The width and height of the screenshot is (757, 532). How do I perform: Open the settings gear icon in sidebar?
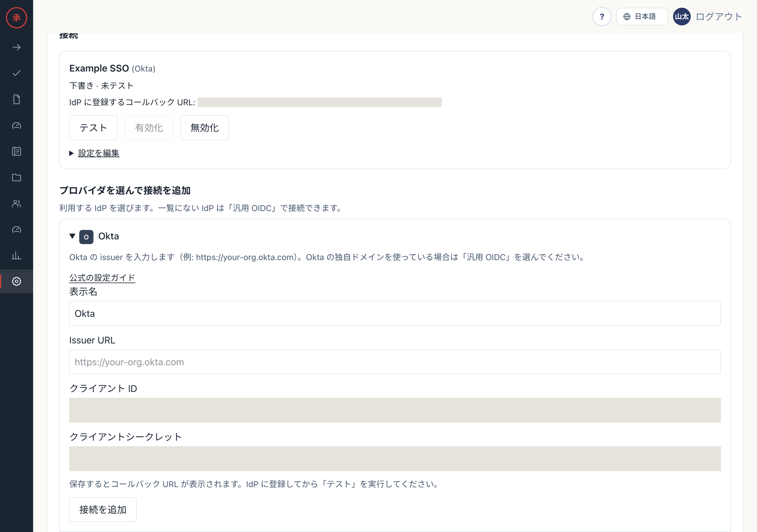click(x=17, y=281)
